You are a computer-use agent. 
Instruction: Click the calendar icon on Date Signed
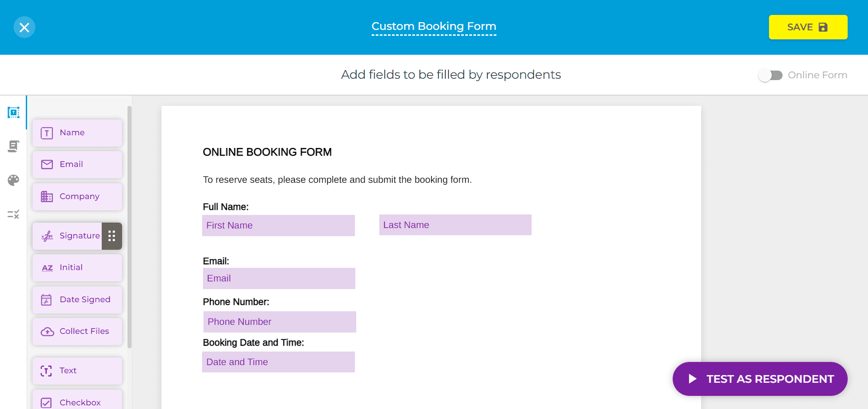pyautogui.click(x=47, y=300)
